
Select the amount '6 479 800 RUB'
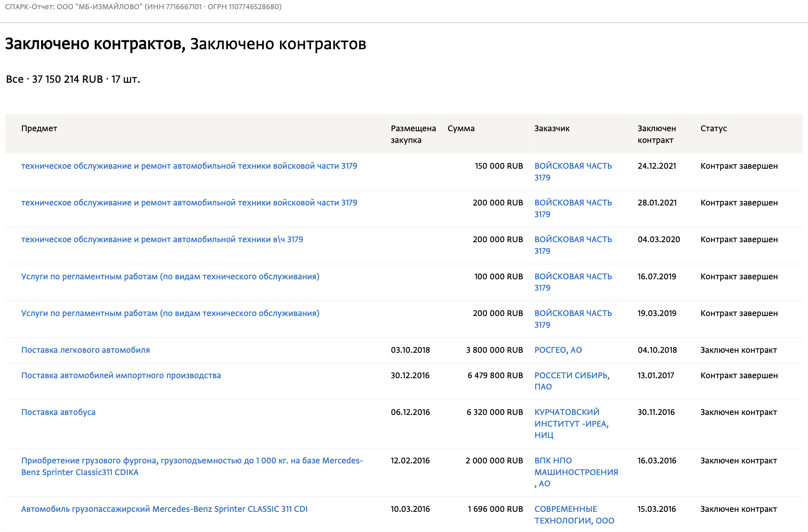click(495, 375)
